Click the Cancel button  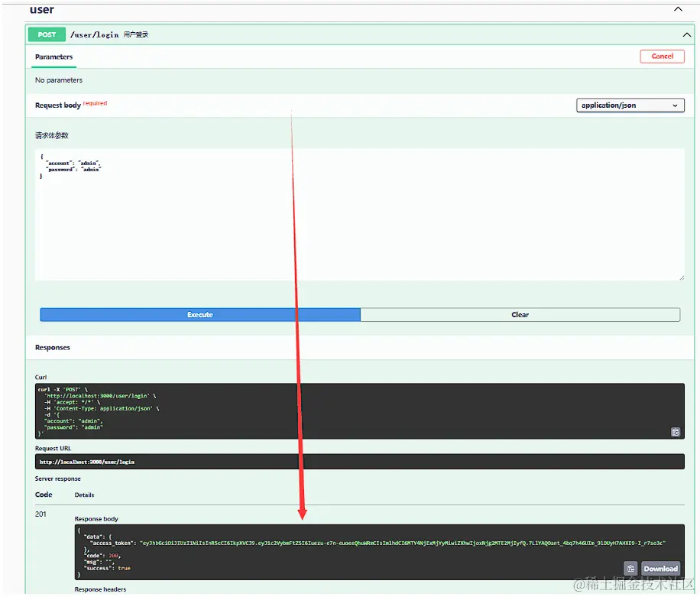click(662, 57)
